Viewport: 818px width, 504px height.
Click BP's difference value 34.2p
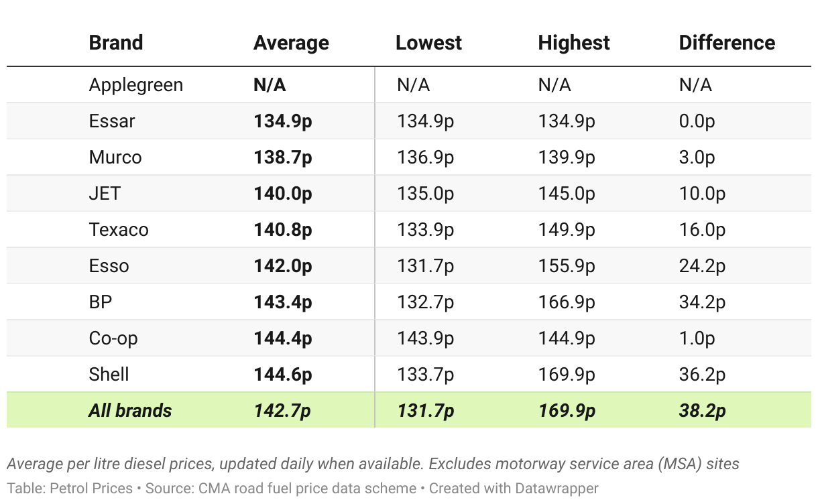(702, 302)
